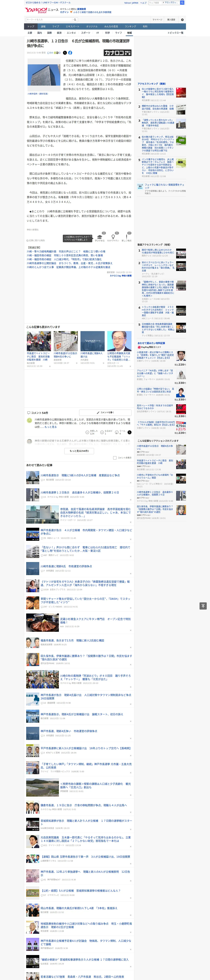
Task: Click the もっと見る(54件) comments button
Action: click(79, 451)
